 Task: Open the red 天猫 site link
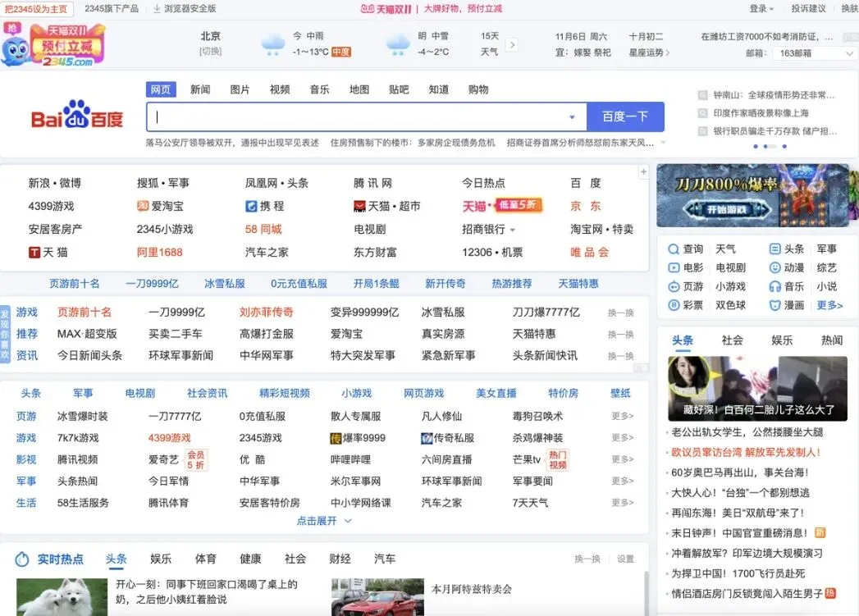pyautogui.click(x=474, y=206)
